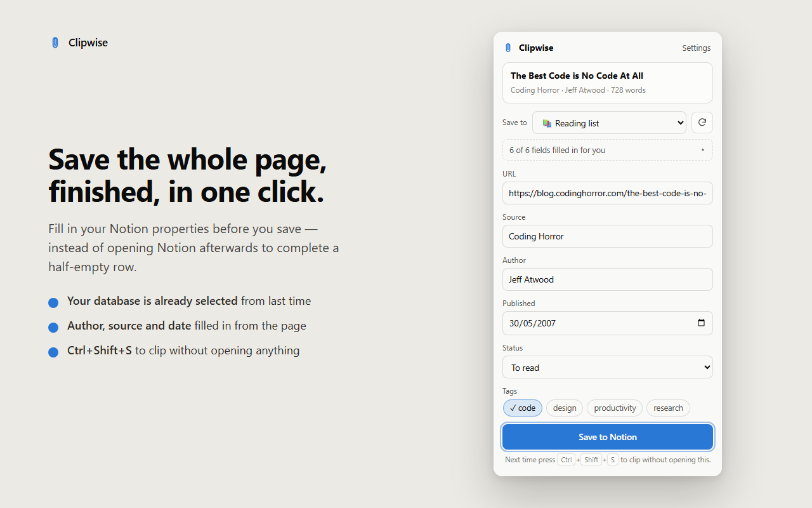The width and height of the screenshot is (812, 508).
Task: Toggle the 'research' tag chip
Action: [x=668, y=408]
